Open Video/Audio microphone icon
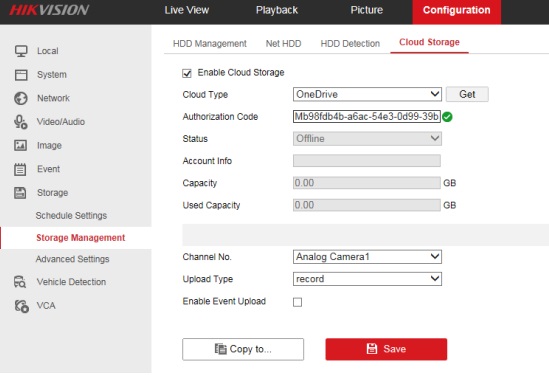This screenshot has height=375, width=549. pyautogui.click(x=20, y=122)
